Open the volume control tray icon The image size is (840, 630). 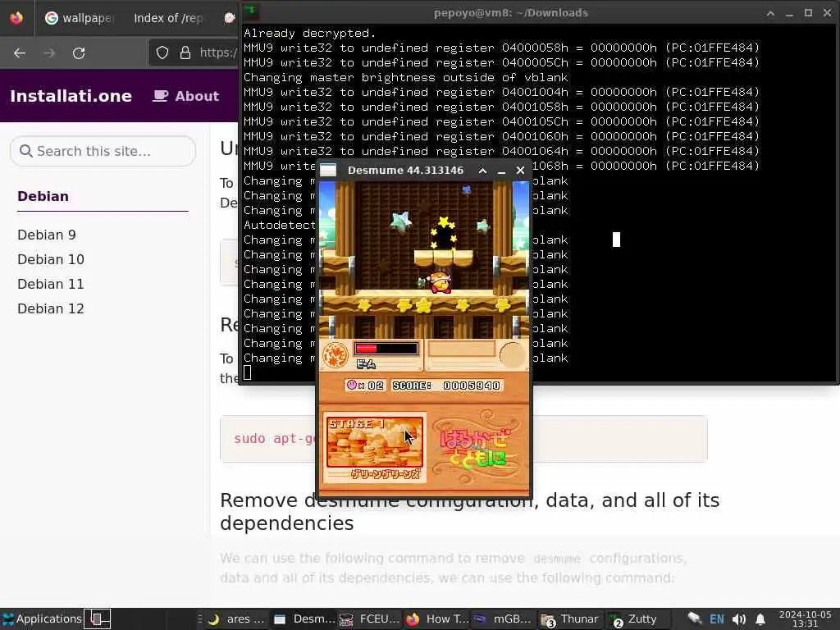point(739,619)
